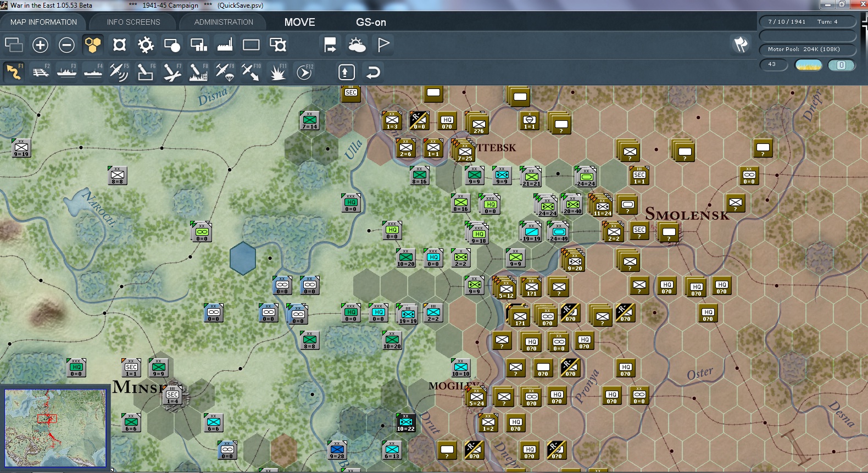Toggle the four-cornered unit counter icon
The height and width of the screenshot is (473, 868).
point(119,44)
